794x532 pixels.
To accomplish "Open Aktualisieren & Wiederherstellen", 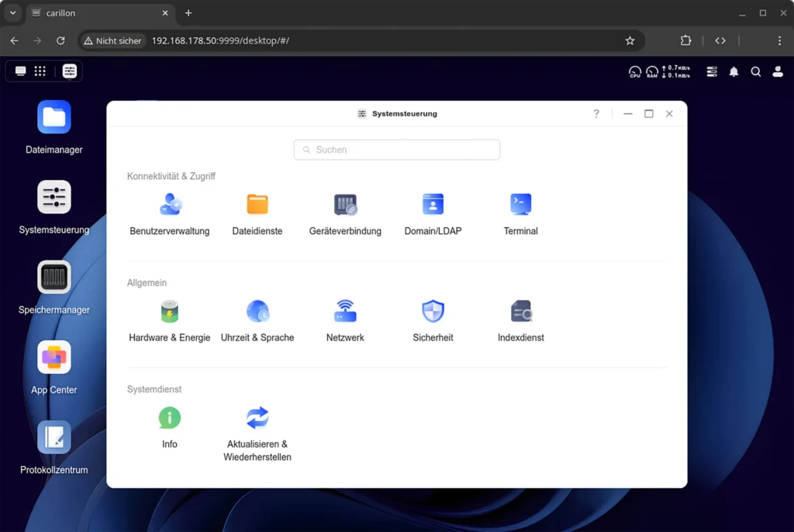I will (257, 419).
